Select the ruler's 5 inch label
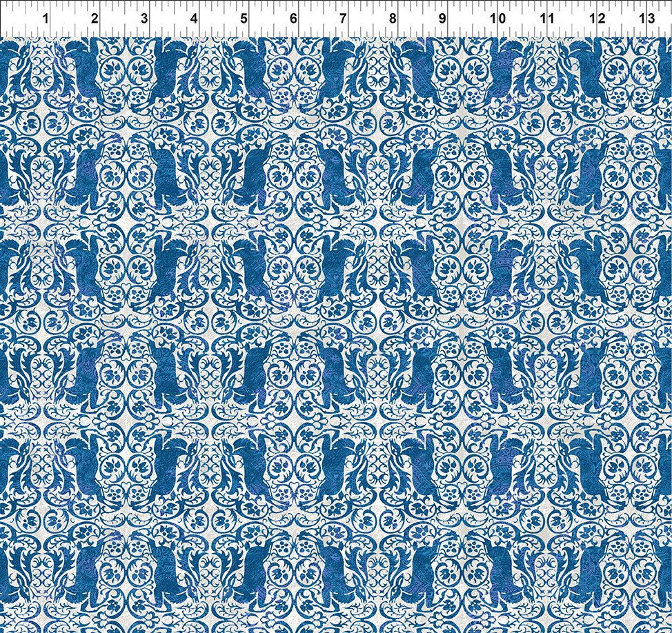Screen dimensions: 672x633 pos(244,19)
